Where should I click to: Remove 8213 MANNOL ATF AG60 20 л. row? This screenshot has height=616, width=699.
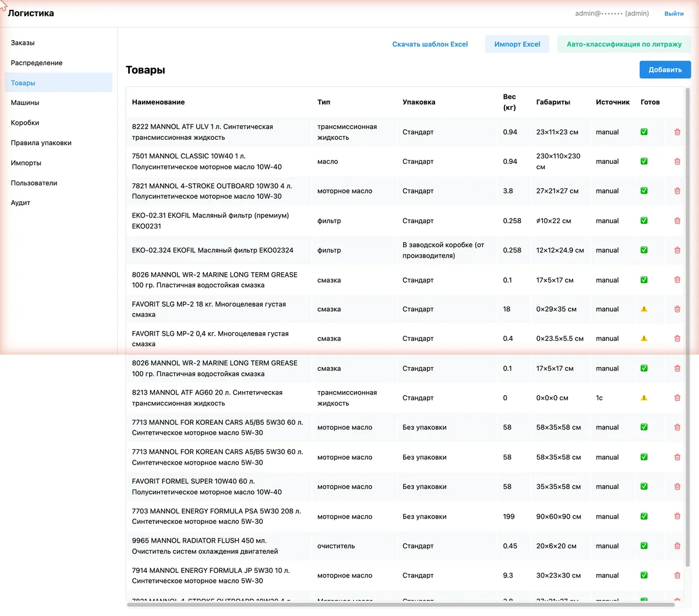677,398
